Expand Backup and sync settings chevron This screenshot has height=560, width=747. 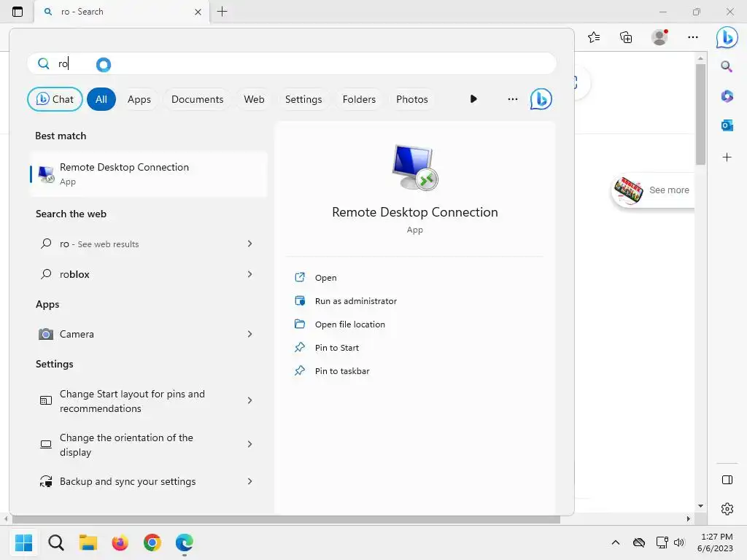click(x=249, y=481)
